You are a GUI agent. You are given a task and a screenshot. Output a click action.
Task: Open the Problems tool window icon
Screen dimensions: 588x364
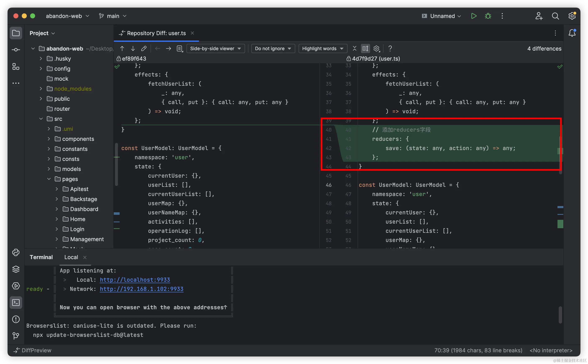[16, 319]
